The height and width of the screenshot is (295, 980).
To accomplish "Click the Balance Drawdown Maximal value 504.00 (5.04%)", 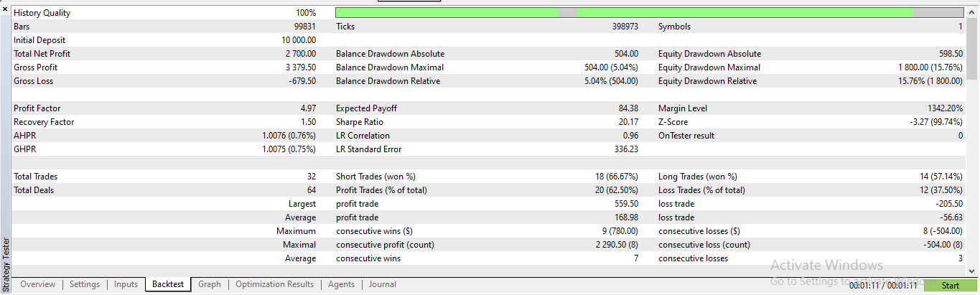I will coord(612,67).
